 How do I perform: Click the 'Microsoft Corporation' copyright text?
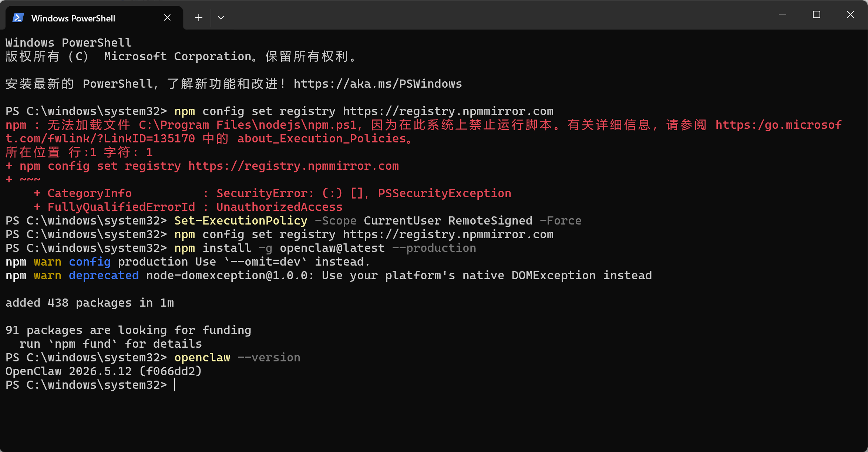coord(178,57)
